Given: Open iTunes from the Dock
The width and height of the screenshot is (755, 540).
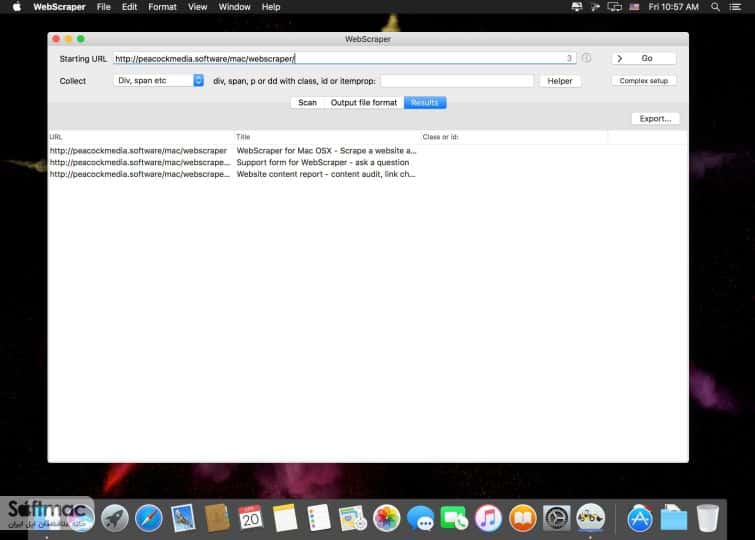Looking at the screenshot, I should point(488,518).
